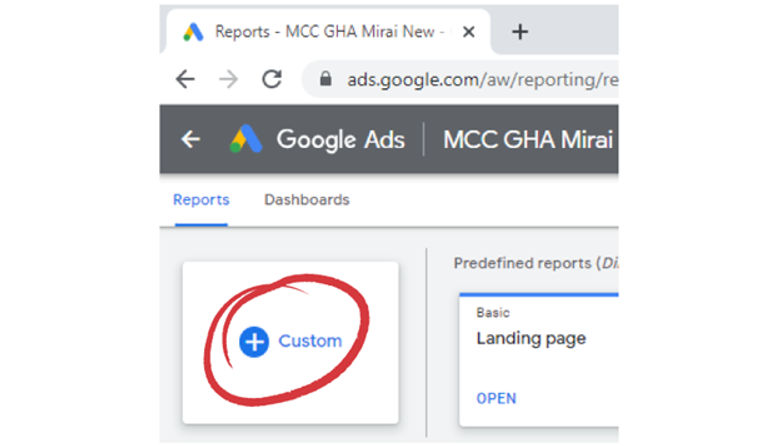Open the Landing page predefined report

click(x=496, y=398)
